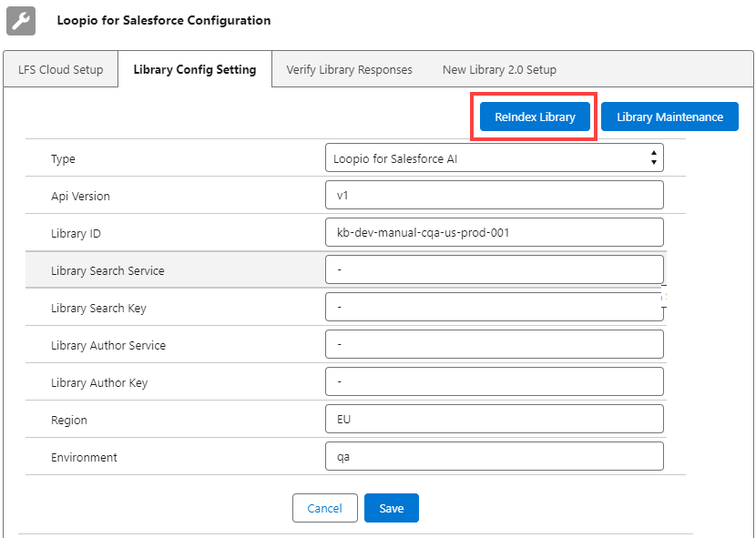Click the Library ID field

[x=495, y=232]
